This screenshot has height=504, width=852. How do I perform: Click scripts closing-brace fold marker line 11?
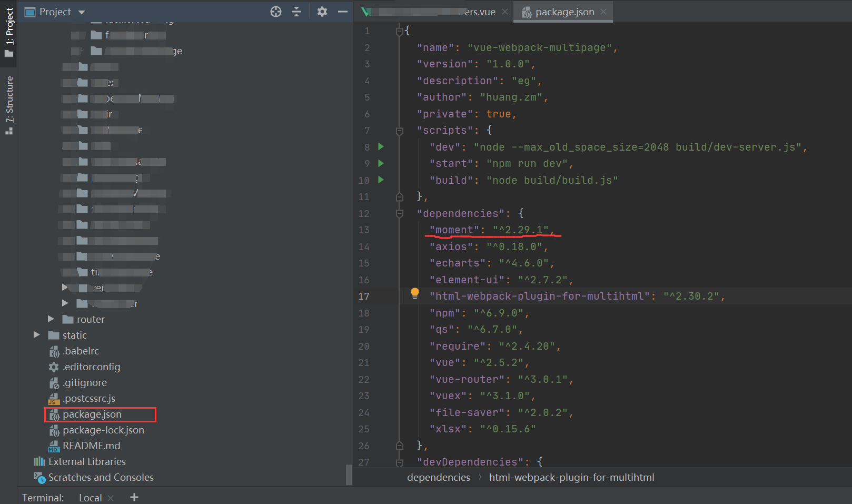click(x=399, y=196)
